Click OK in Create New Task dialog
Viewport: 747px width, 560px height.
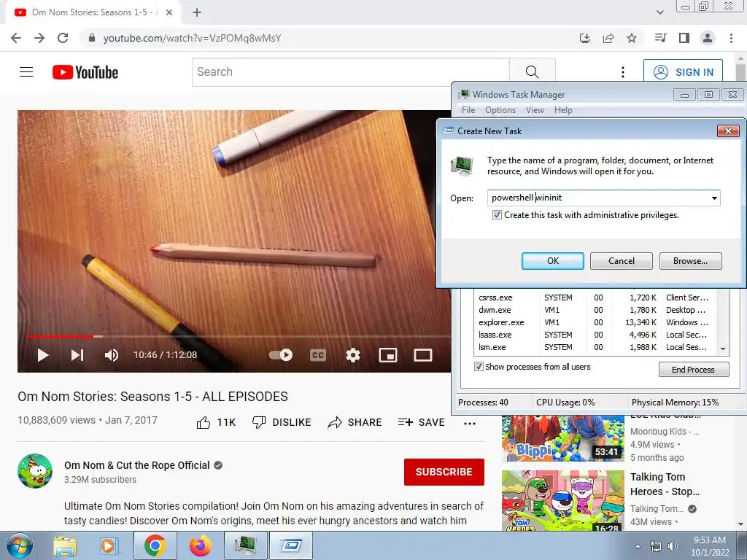click(x=553, y=261)
